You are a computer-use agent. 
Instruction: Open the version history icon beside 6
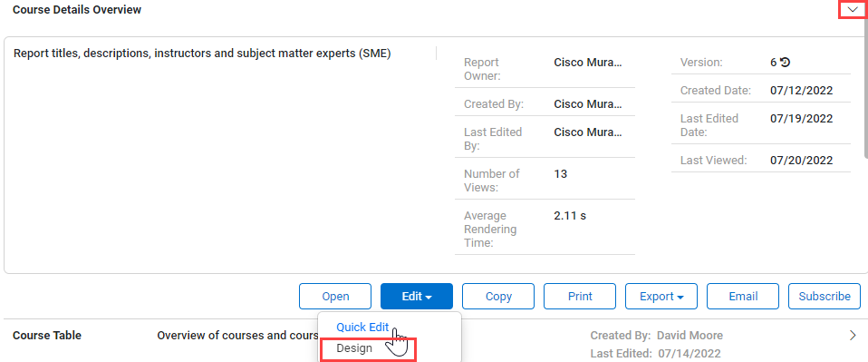tap(785, 63)
